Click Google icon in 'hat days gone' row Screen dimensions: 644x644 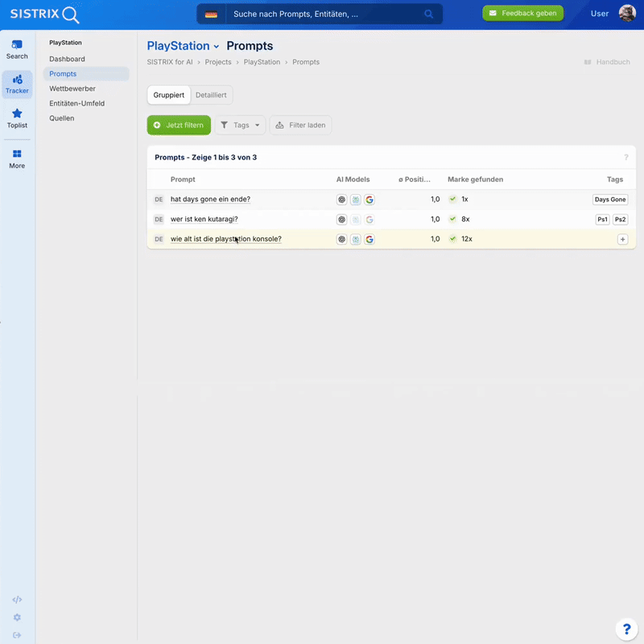(369, 200)
